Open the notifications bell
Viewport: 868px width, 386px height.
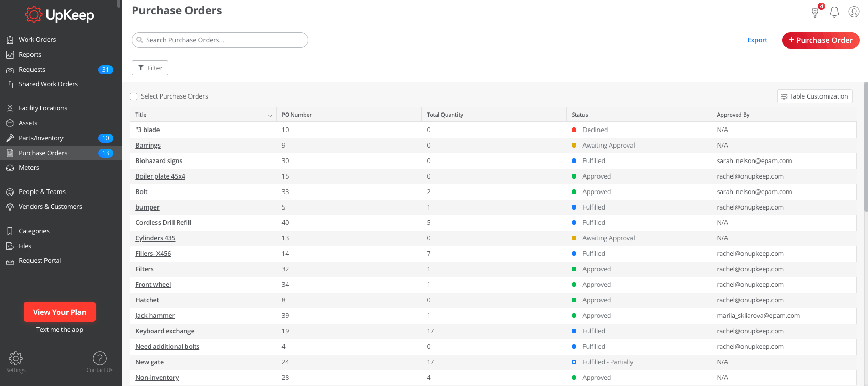point(834,12)
